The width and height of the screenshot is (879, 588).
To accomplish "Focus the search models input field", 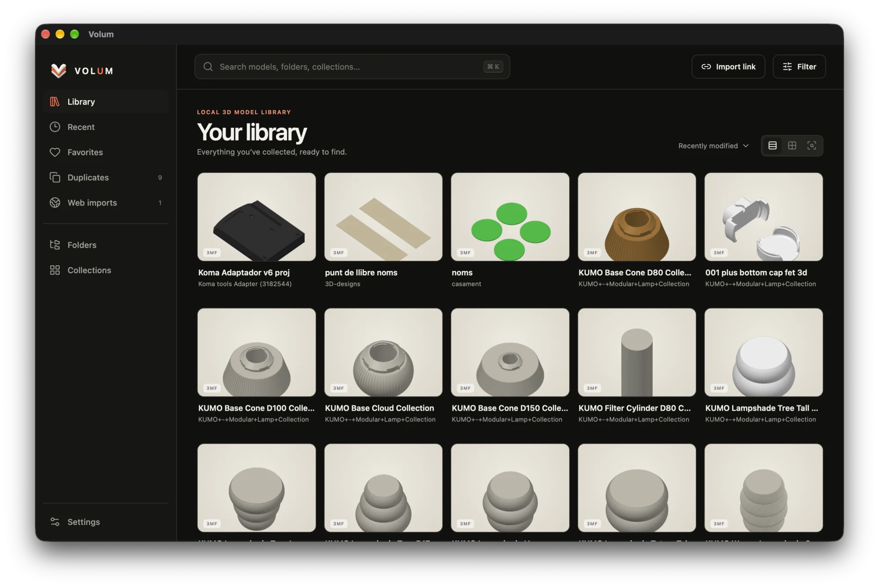I will 352,67.
